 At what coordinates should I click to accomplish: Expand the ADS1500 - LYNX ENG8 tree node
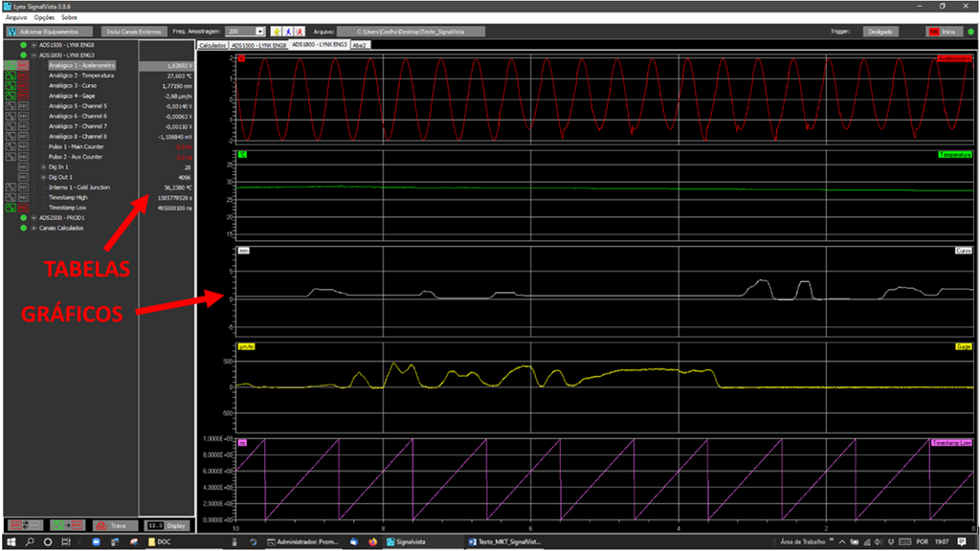click(x=33, y=45)
